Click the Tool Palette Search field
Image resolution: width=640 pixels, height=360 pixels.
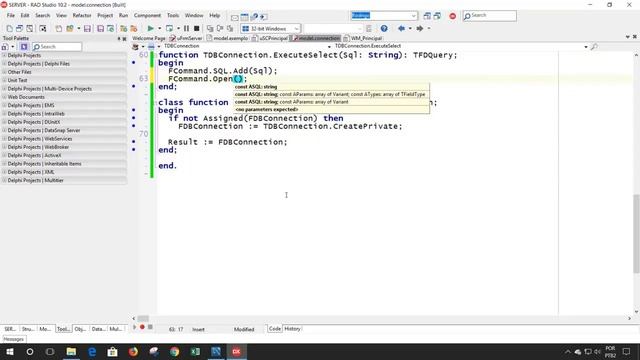[57, 47]
